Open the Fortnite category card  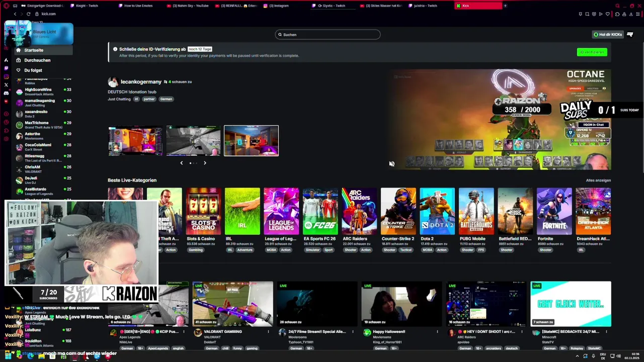pyautogui.click(x=554, y=212)
